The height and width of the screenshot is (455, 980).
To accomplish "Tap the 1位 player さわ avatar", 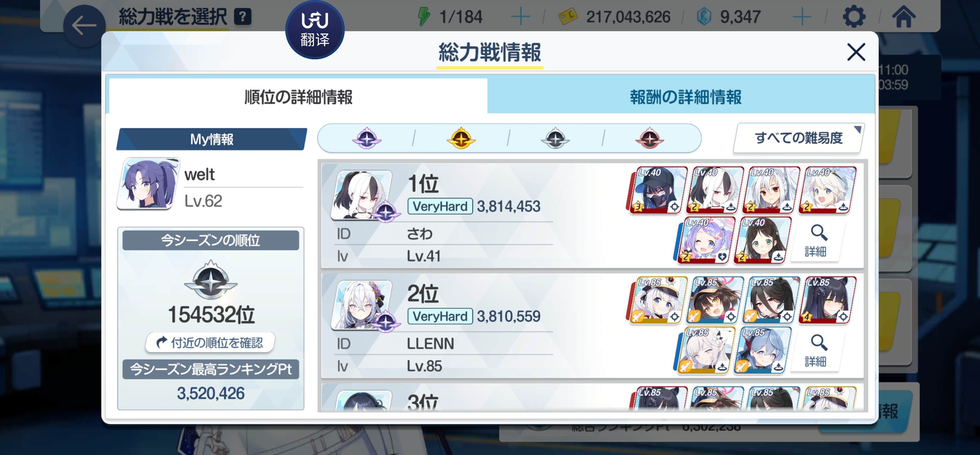I will 361,195.
